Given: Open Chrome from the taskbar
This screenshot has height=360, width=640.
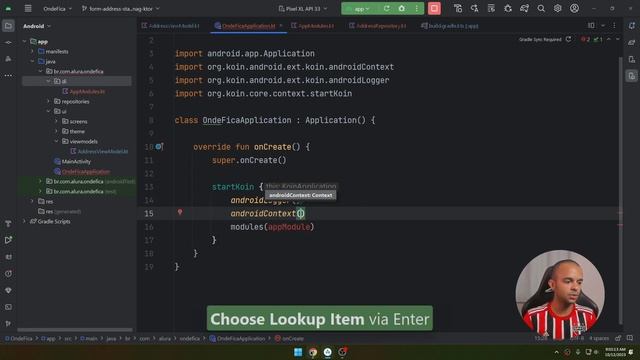Looking at the screenshot, I should (313, 352).
